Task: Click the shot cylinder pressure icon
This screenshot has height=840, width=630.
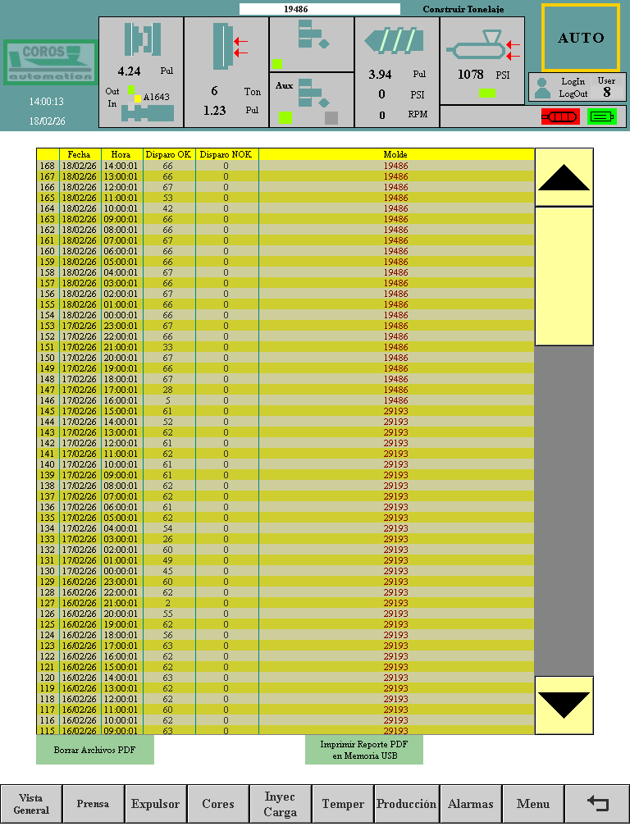Action: pos(483,46)
